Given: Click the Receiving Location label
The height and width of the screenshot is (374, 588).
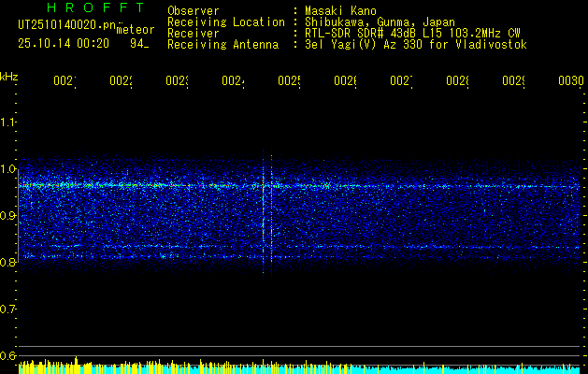Looking at the screenshot, I should click(x=226, y=22).
